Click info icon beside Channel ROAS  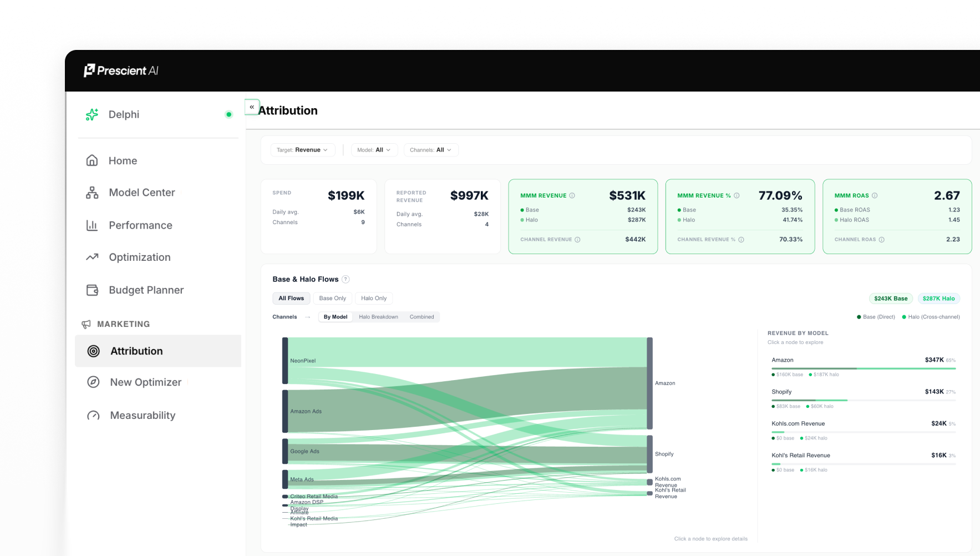pos(882,240)
